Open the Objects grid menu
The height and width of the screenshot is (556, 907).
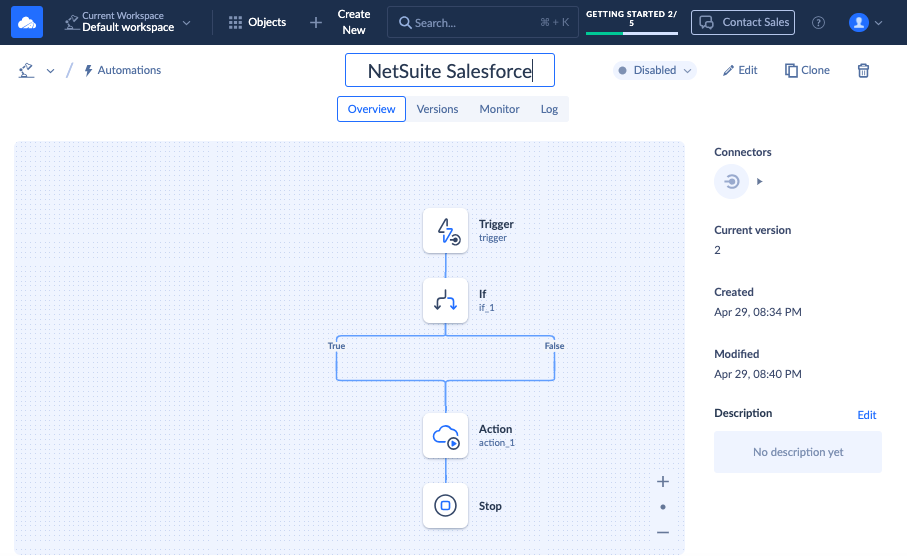257,22
